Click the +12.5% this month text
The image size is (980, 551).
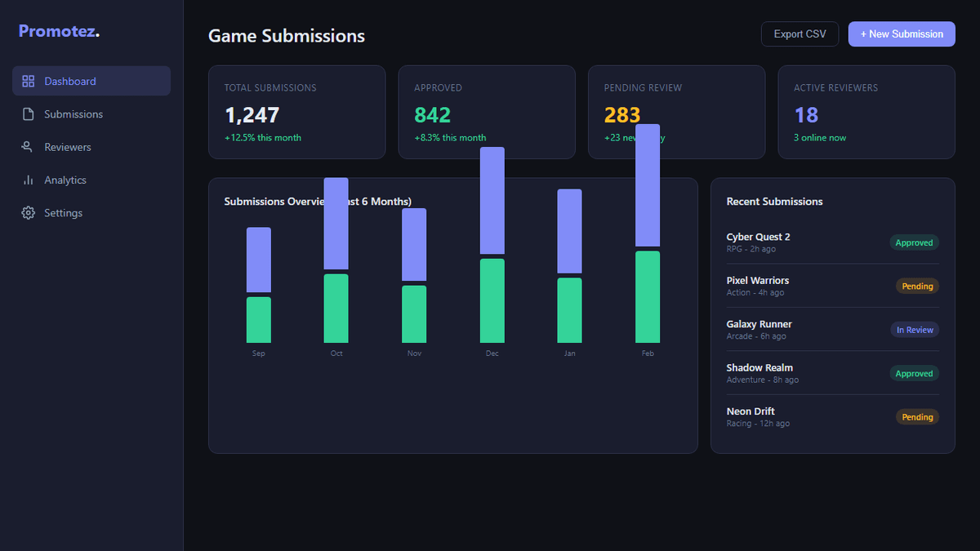[263, 138]
